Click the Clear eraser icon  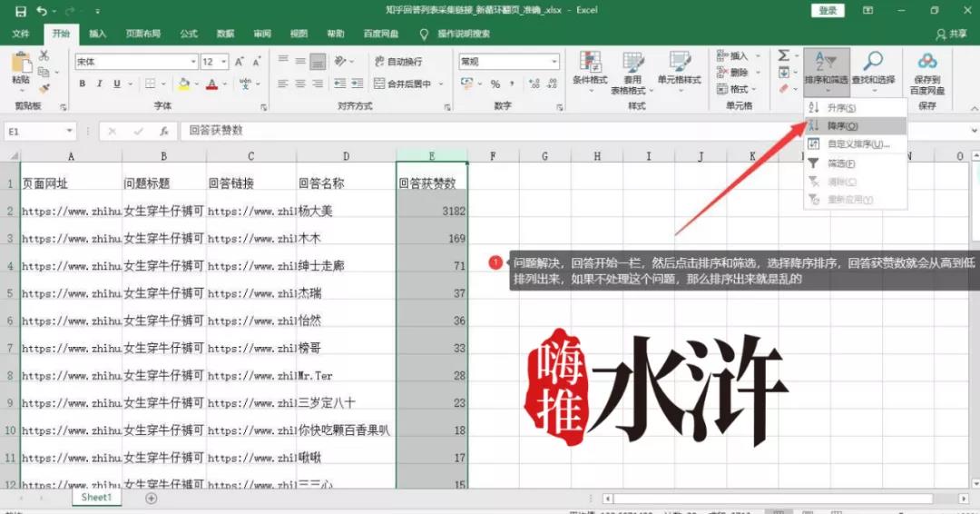pos(784,89)
